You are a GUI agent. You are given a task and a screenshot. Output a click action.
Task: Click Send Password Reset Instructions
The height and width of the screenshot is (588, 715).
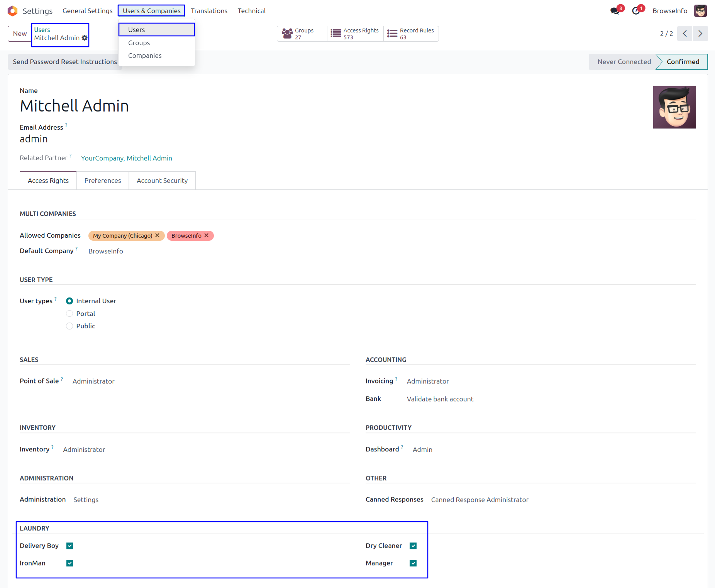click(65, 62)
